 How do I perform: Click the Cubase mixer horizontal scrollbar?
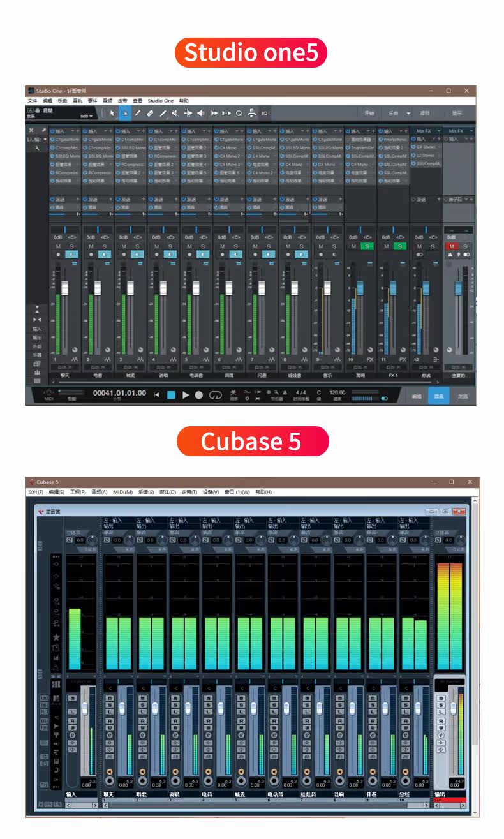pyautogui.click(x=264, y=805)
